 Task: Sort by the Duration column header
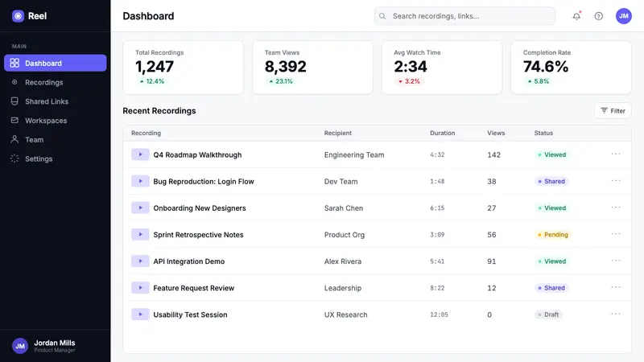click(x=442, y=133)
